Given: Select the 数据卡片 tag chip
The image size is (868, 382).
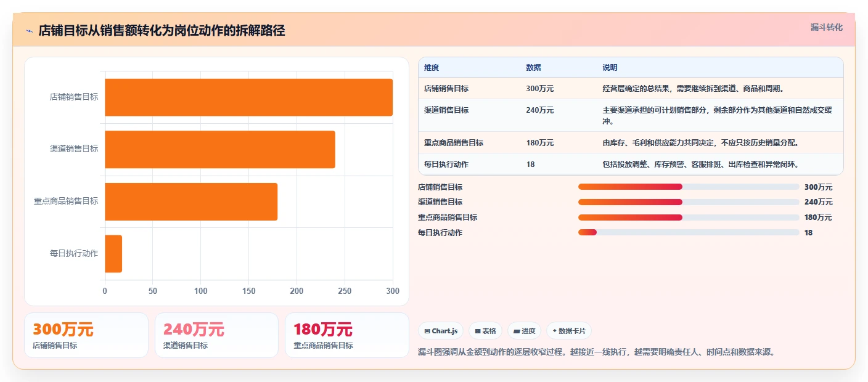Looking at the screenshot, I should (568, 331).
